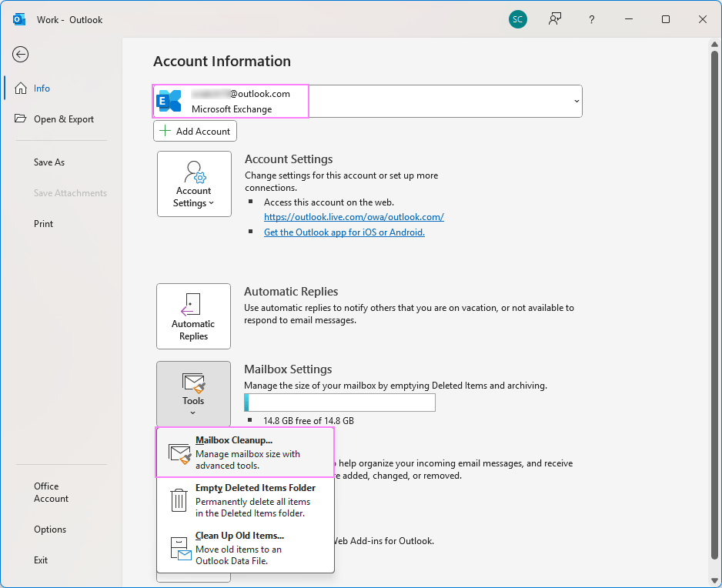Open Office Account page
Viewport: 722px width, 588px height.
51,493
